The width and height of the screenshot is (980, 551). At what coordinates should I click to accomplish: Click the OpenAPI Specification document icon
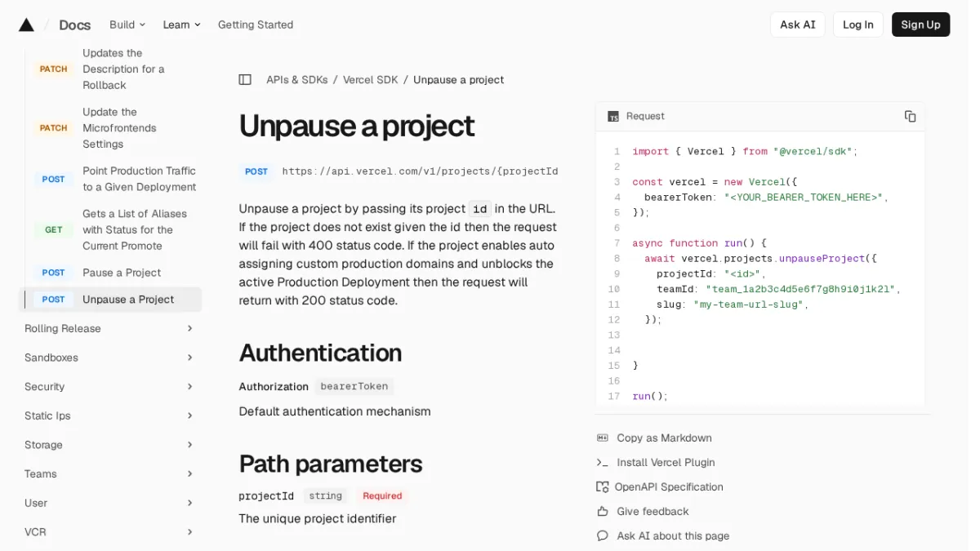click(603, 487)
